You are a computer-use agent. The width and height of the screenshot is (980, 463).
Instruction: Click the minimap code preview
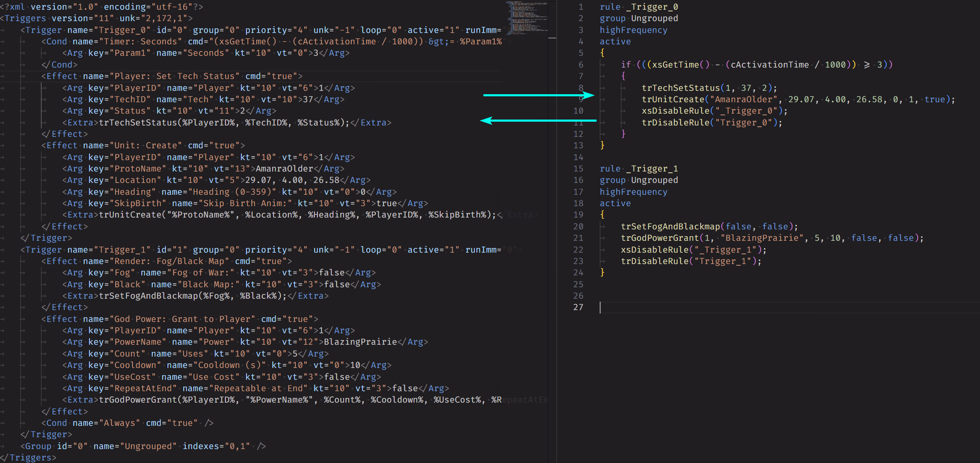527,17
